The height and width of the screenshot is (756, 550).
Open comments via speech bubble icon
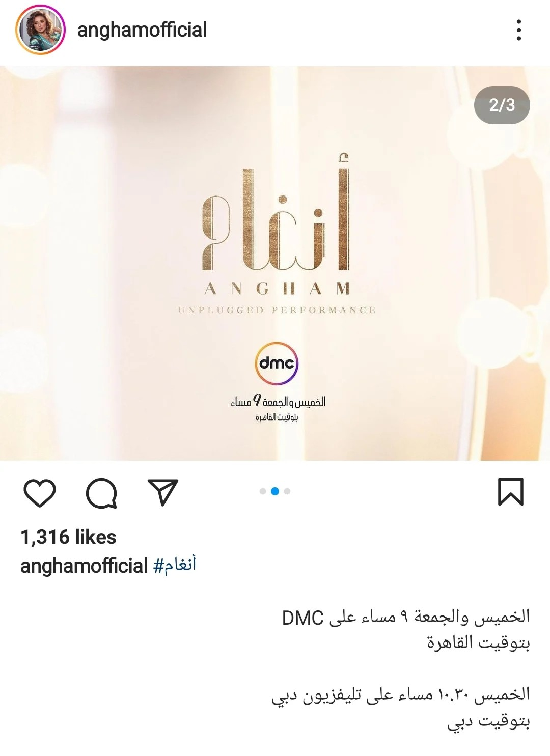tap(101, 493)
